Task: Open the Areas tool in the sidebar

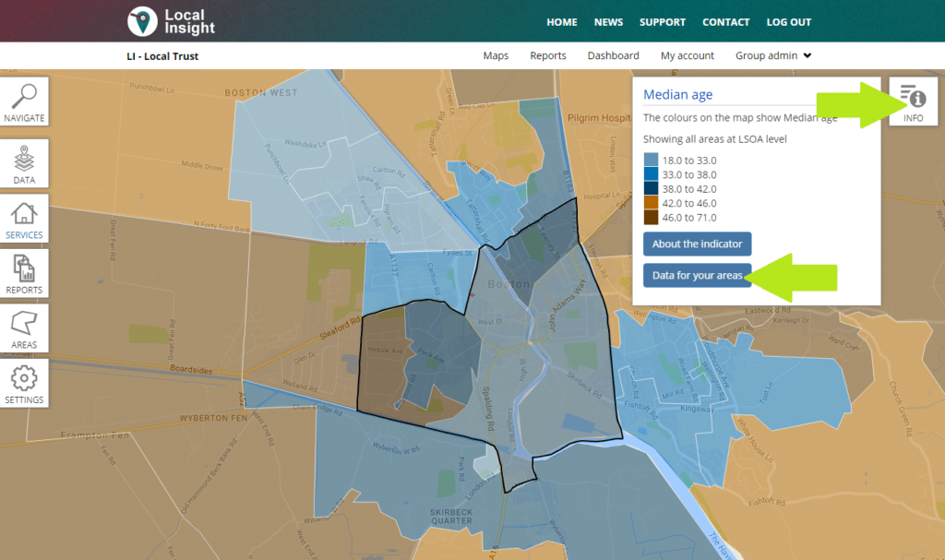Action: pos(24,329)
